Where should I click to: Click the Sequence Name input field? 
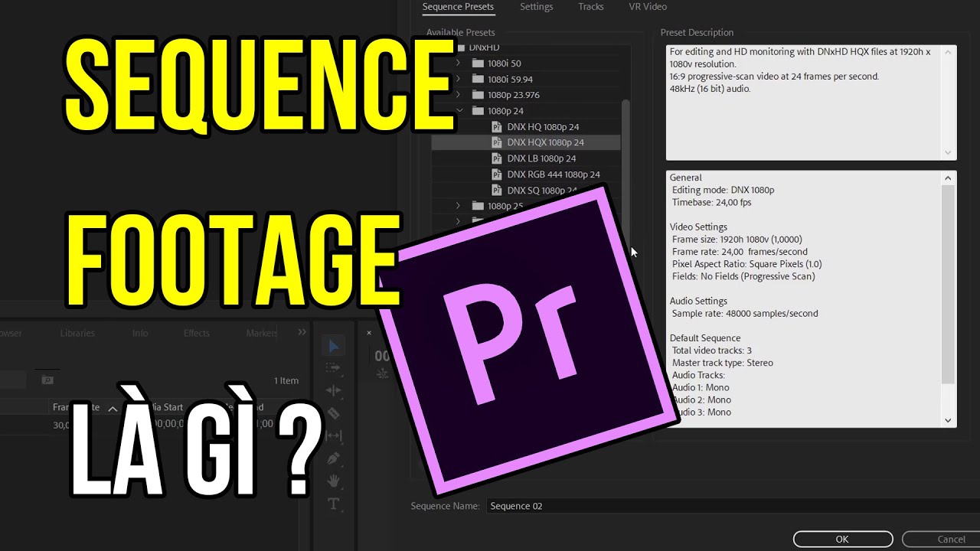733,506
